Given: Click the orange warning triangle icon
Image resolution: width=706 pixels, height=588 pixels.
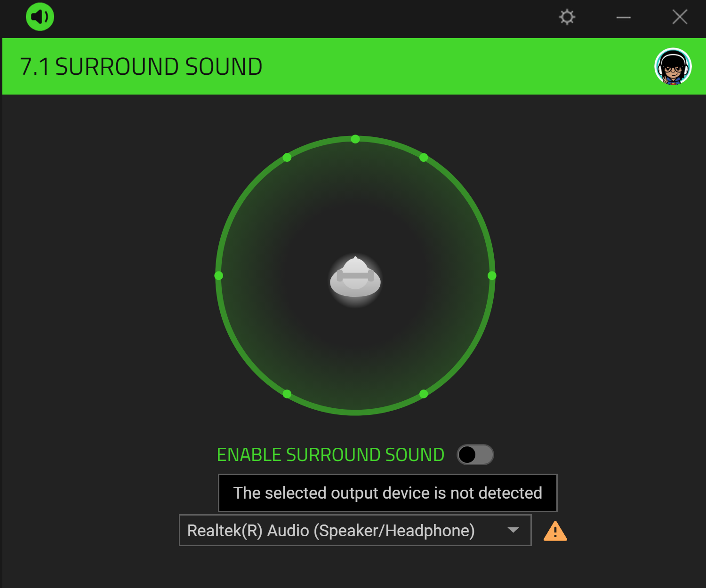Looking at the screenshot, I should click(x=555, y=531).
